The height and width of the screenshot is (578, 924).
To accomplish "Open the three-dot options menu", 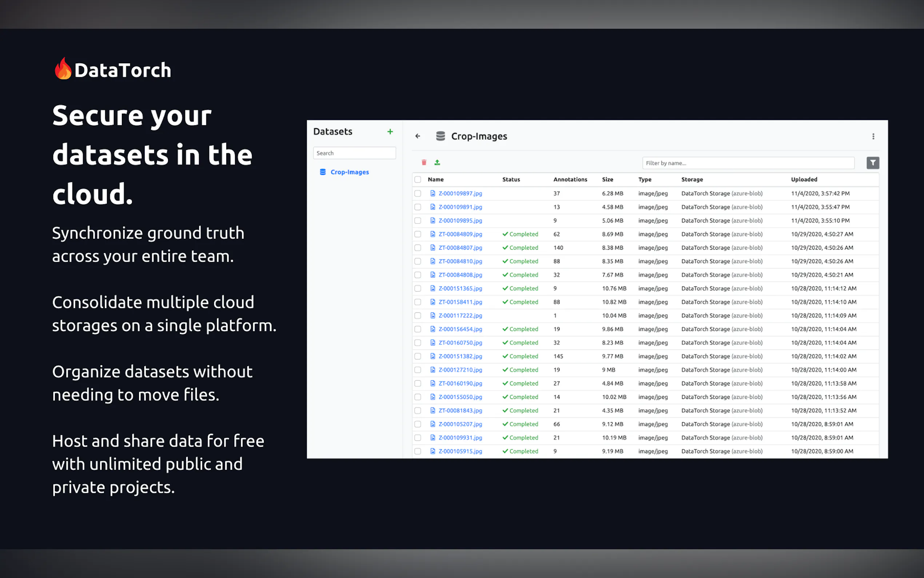I will pos(873,136).
